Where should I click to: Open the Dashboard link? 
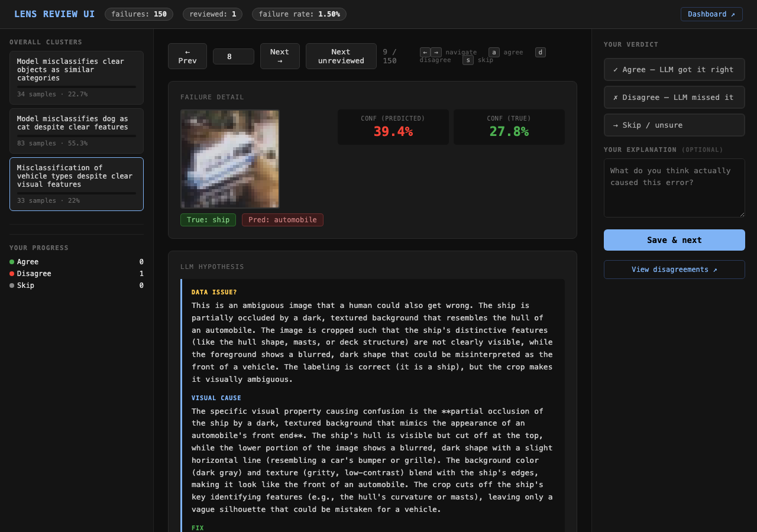tap(711, 14)
